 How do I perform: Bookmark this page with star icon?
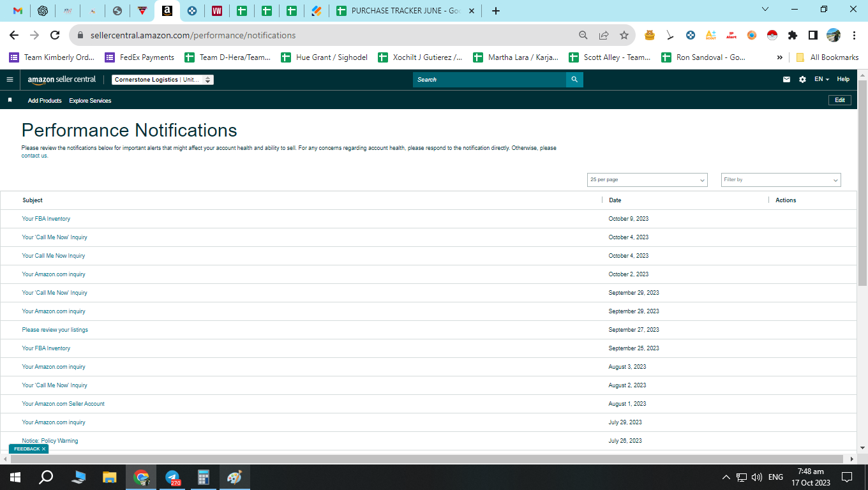624,35
